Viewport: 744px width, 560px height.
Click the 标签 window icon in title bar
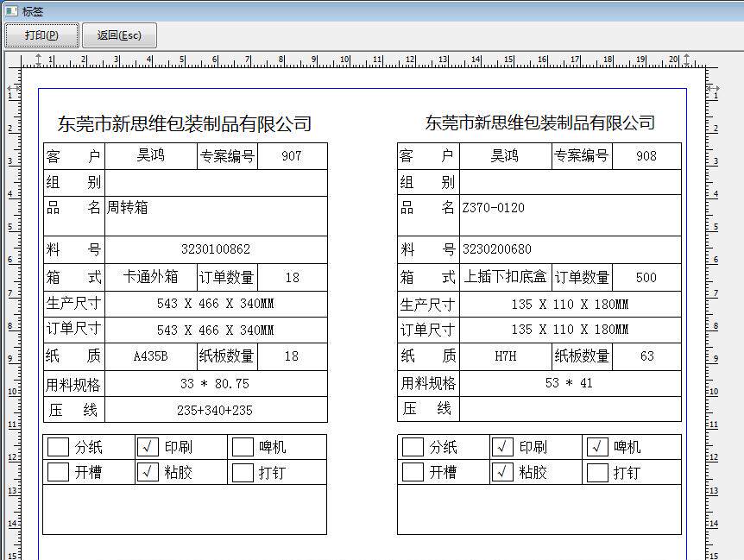(11, 10)
